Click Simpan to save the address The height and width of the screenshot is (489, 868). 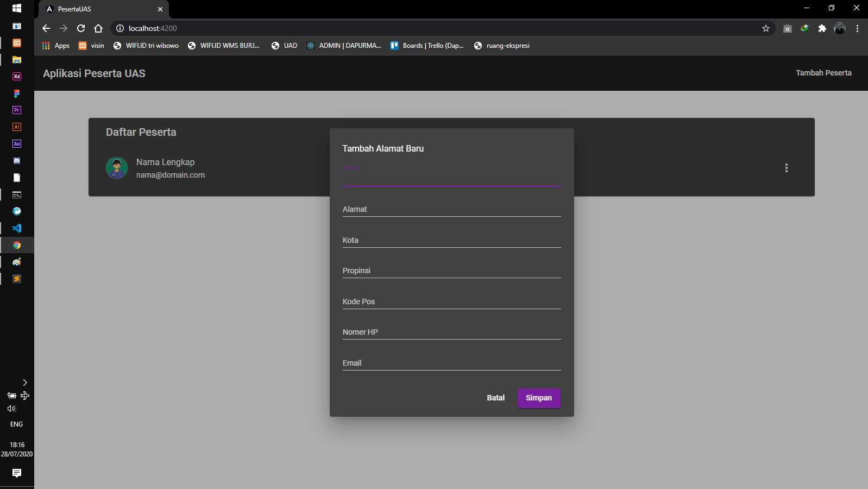(x=539, y=398)
